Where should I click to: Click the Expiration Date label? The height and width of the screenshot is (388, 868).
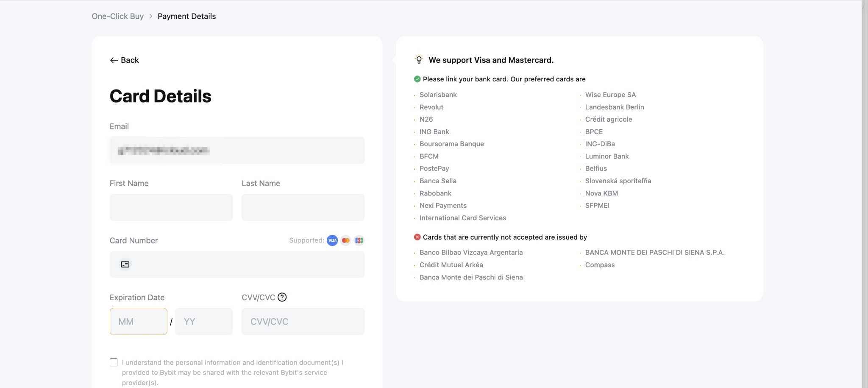pyautogui.click(x=137, y=297)
